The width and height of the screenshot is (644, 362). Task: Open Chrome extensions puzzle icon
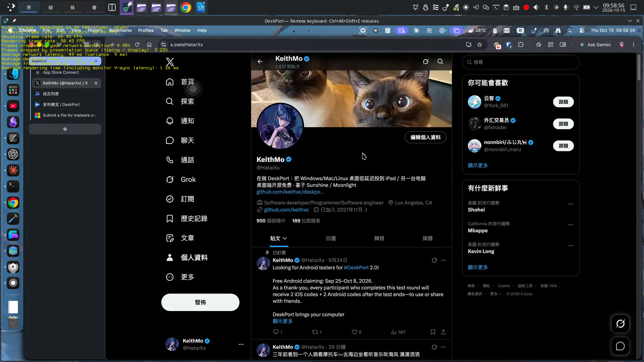[x=521, y=44]
